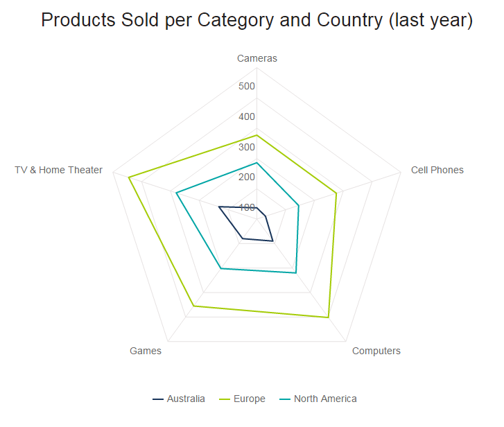Click Europe's data point on Cameras axis
The image size is (504, 427).
pyautogui.click(x=257, y=135)
